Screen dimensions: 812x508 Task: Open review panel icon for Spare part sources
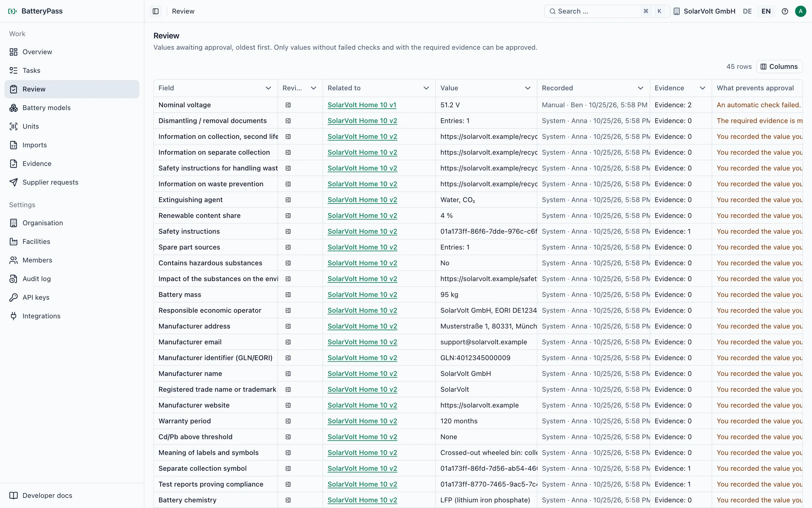288,247
